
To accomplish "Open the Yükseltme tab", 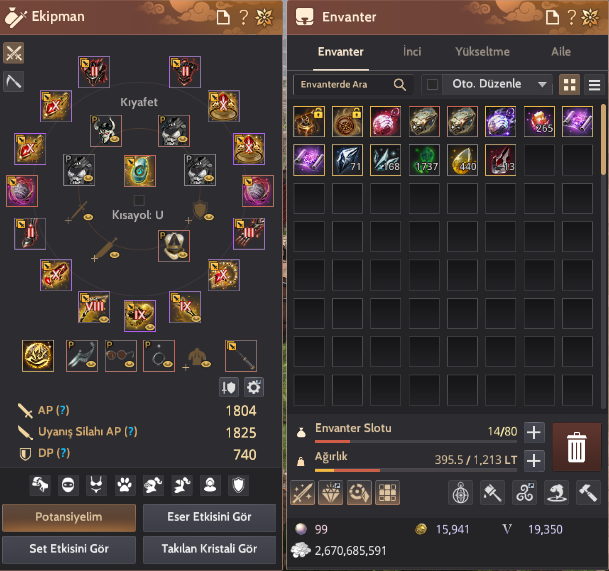I will click(482, 52).
